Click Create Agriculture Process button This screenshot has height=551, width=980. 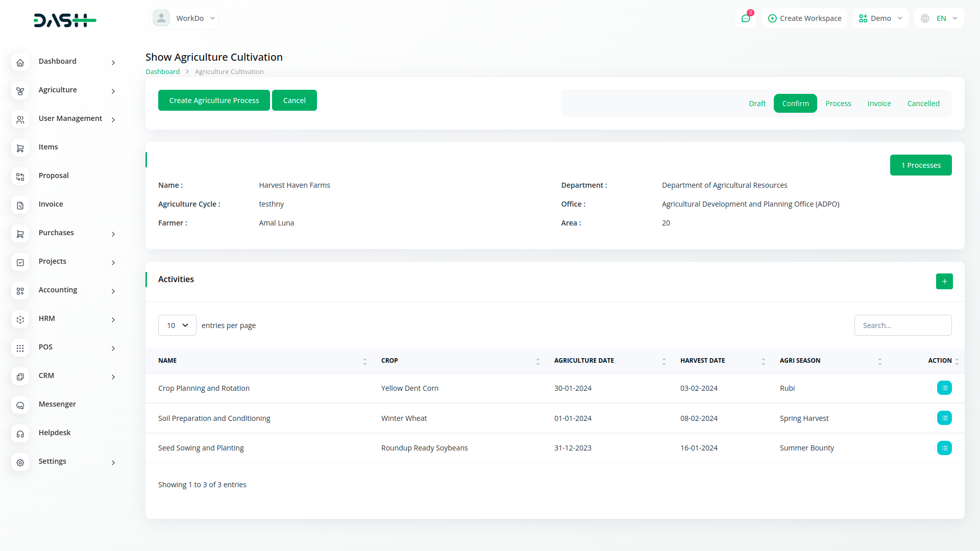pos(214,101)
